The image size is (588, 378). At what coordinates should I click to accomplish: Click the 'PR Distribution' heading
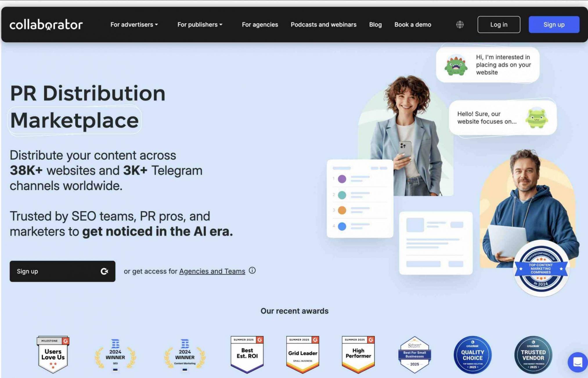[87, 93]
